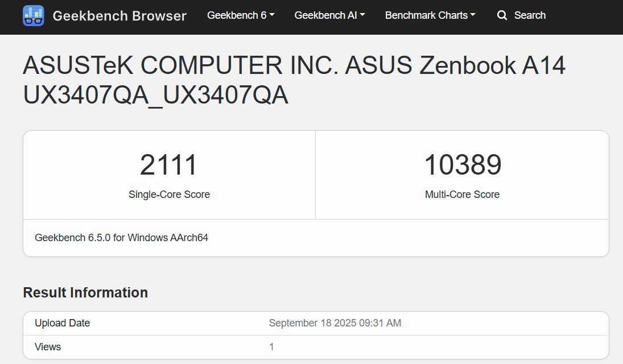Click the Geekbench Browser brand name
623x364 pixels.
pos(119,15)
